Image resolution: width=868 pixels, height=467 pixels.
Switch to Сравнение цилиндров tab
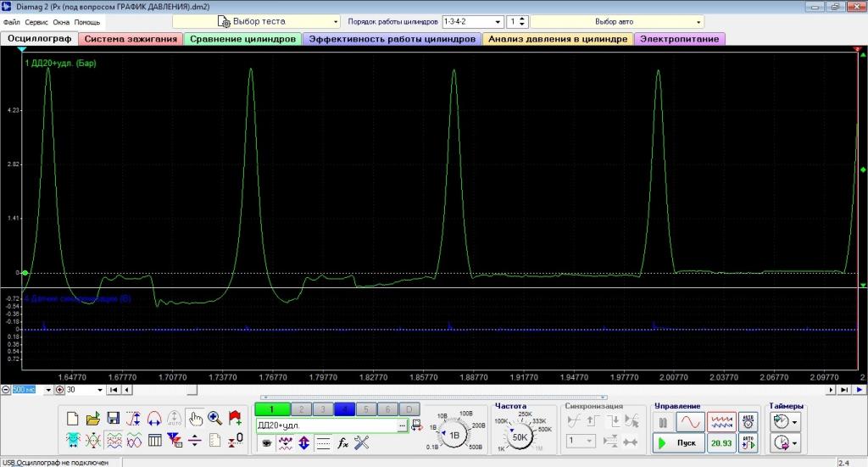[x=243, y=39]
